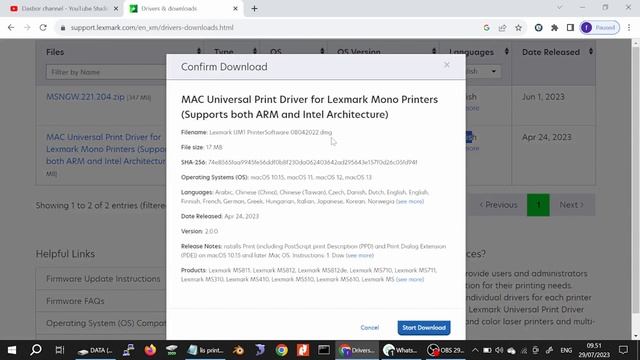Open the tab search chevron

[x=560, y=7]
